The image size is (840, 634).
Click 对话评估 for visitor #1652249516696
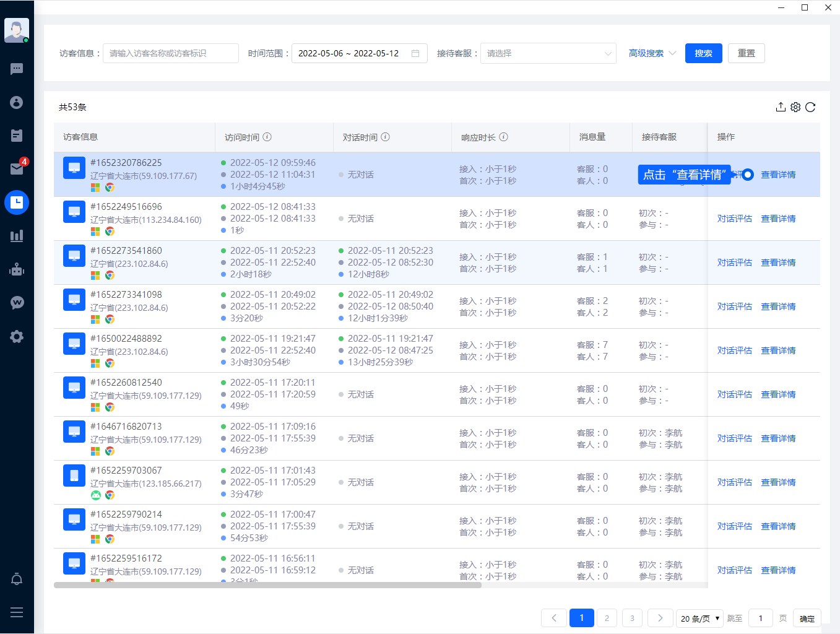pos(734,219)
